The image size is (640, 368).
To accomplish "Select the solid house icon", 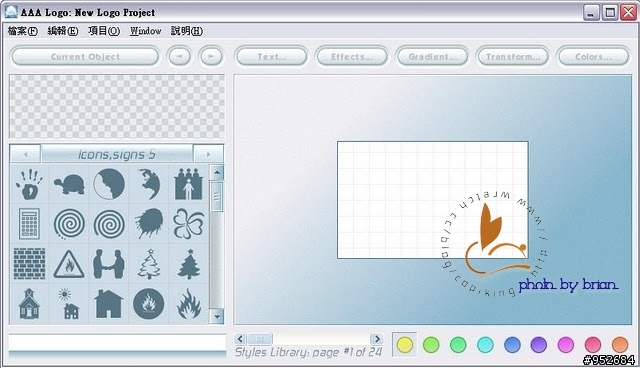I will click(x=109, y=304).
